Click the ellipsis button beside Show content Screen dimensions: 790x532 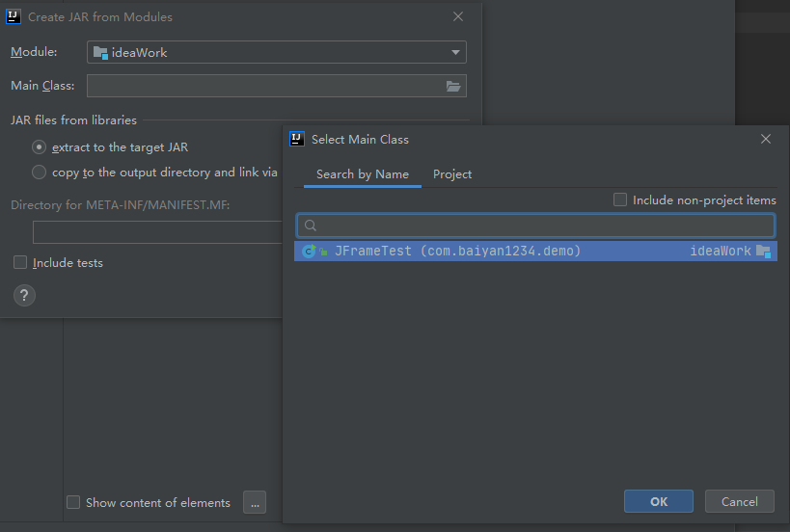[254, 502]
